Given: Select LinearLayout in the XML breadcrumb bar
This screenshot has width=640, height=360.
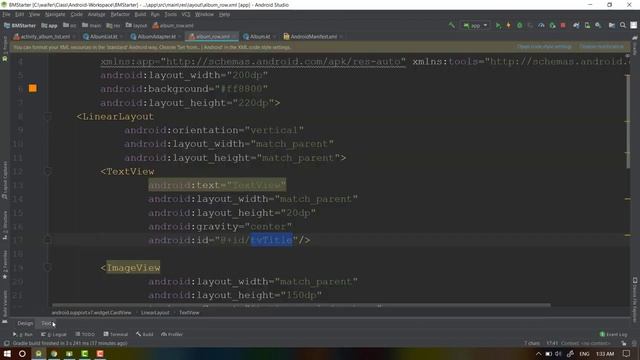Looking at the screenshot, I should tap(155, 313).
